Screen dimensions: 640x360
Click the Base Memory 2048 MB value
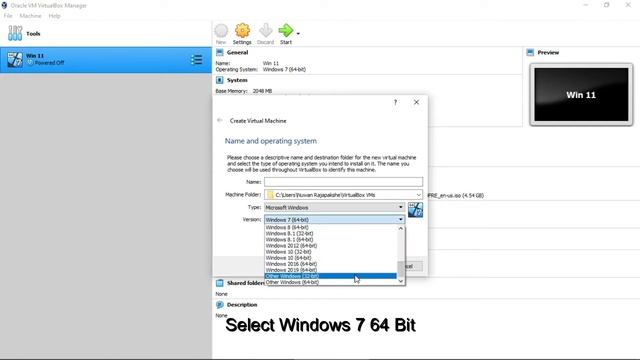click(262, 91)
